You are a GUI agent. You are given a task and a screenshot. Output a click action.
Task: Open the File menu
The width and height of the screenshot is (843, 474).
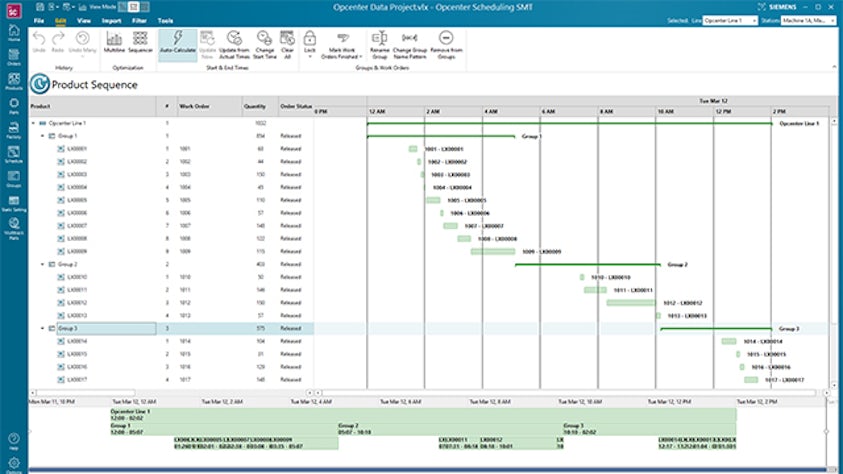pos(39,21)
